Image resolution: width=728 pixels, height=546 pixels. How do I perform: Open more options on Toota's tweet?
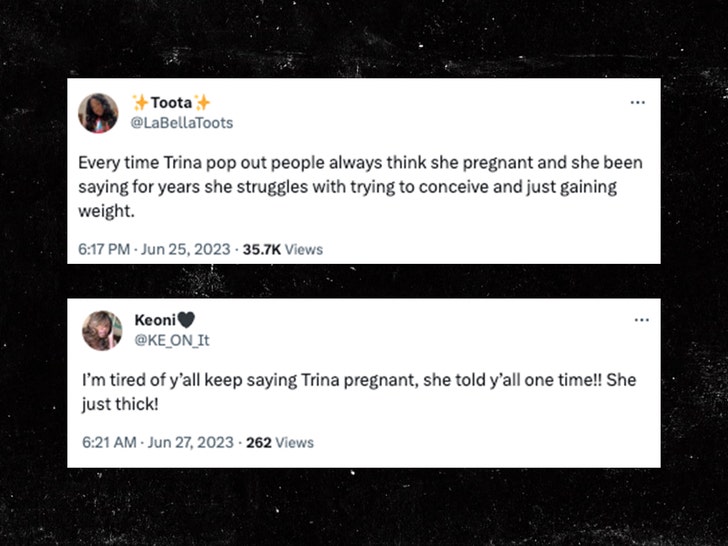[x=637, y=102]
